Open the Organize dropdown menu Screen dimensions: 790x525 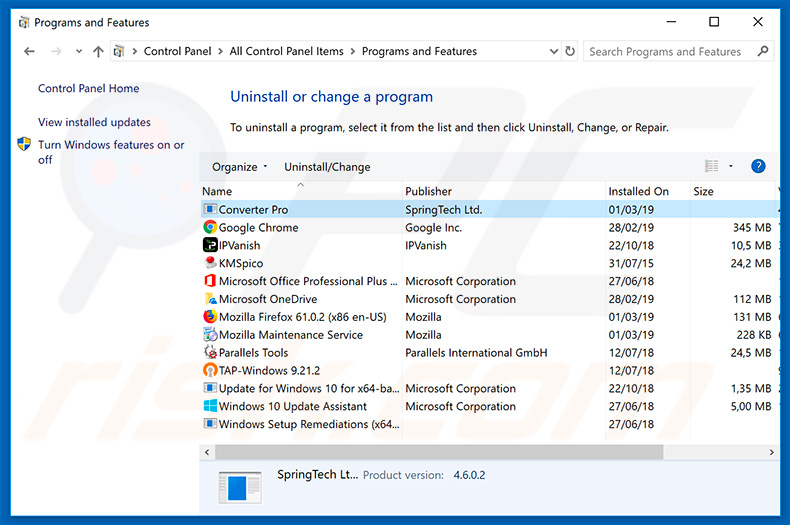[x=240, y=167]
